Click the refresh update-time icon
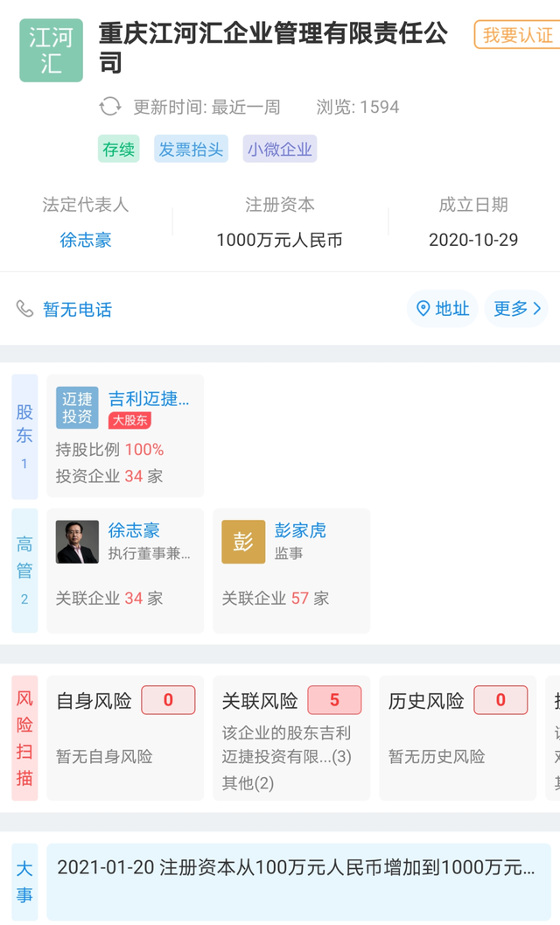Viewport: 560px width, 925px height. 110,107
